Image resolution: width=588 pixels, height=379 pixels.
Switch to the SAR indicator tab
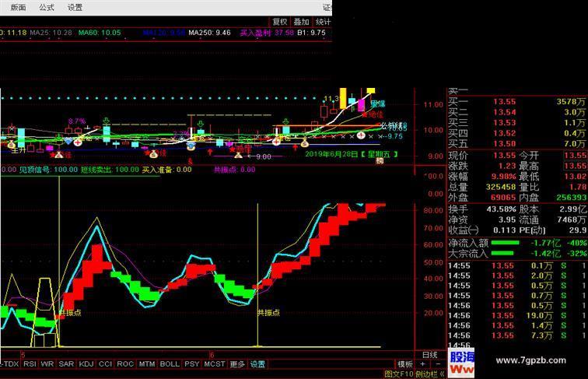[66, 364]
